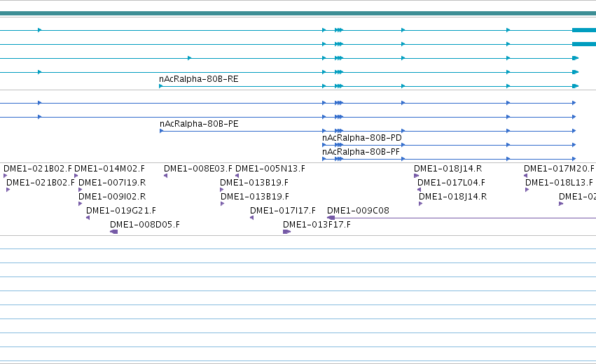Click the DME1-017L04.F feature label
Viewport: 596px width, 364px height.
click(x=451, y=183)
